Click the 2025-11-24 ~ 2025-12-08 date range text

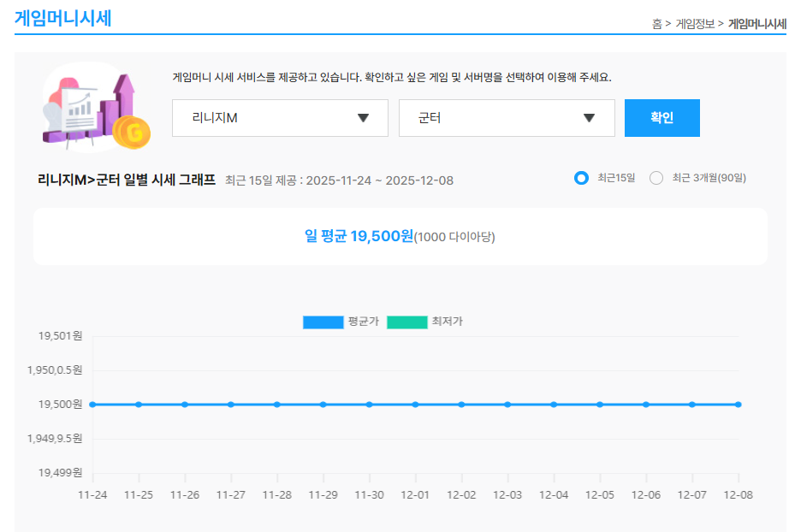(379, 180)
